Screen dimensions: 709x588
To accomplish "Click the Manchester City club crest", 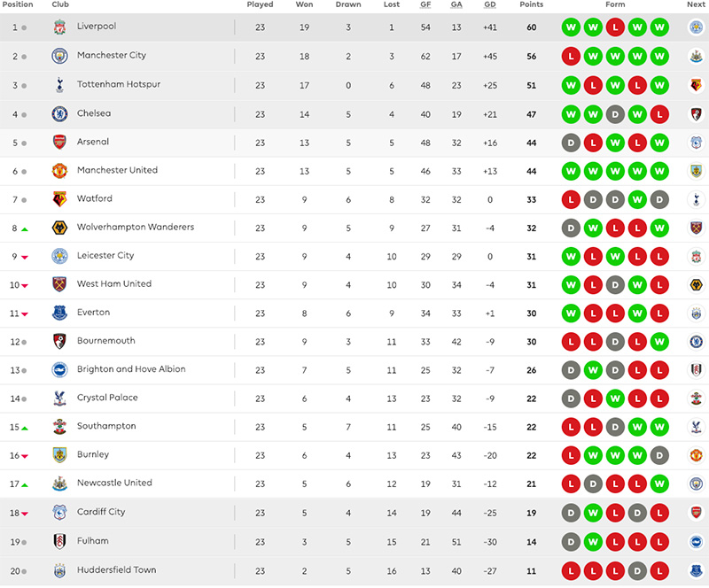I will 59,56.
